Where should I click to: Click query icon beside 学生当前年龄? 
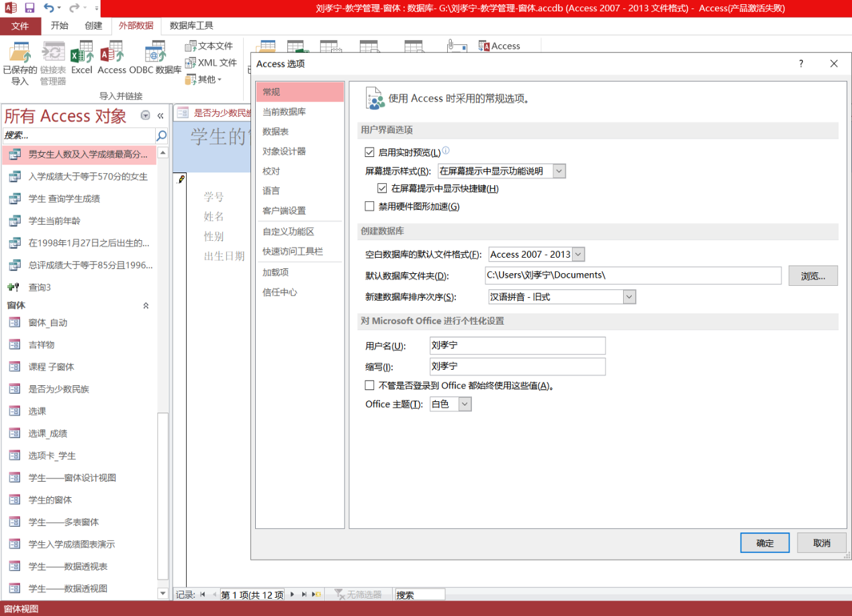(14, 221)
